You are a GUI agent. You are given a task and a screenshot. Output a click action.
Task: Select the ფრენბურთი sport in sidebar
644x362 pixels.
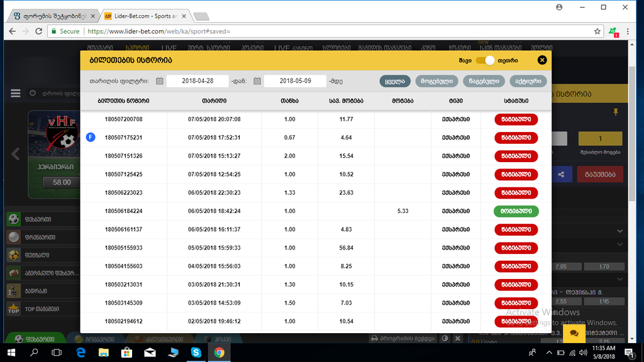point(43,237)
